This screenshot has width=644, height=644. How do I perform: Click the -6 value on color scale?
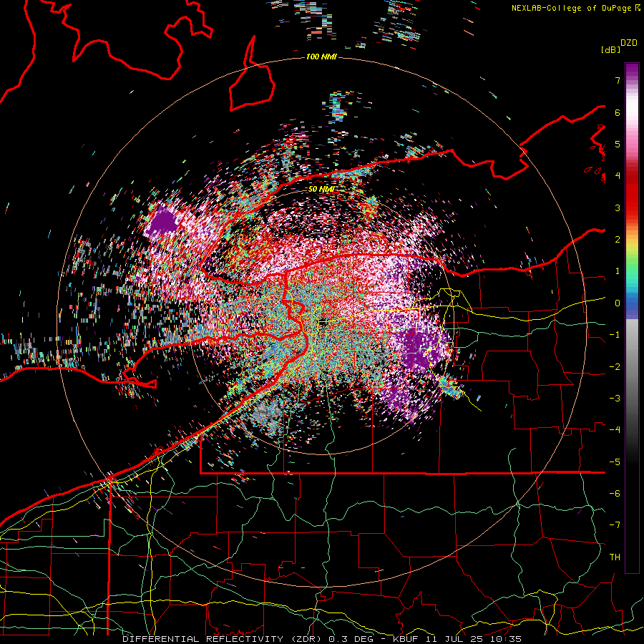coord(615,494)
